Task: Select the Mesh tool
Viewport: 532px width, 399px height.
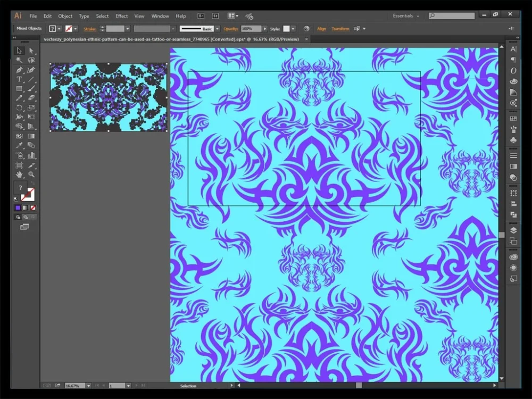Action: coord(19,136)
